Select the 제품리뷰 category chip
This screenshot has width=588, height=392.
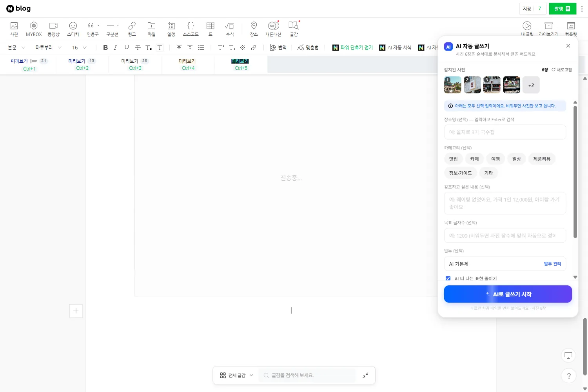[x=542, y=159]
